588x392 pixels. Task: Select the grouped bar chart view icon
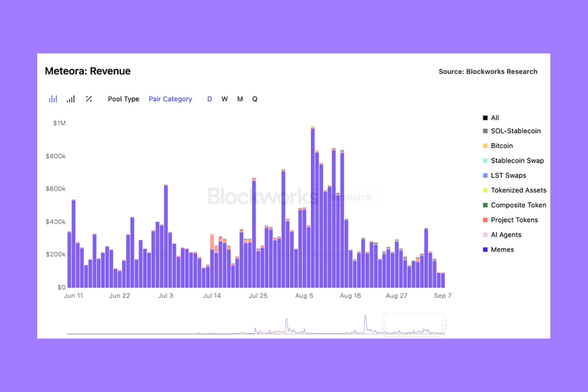tap(53, 99)
